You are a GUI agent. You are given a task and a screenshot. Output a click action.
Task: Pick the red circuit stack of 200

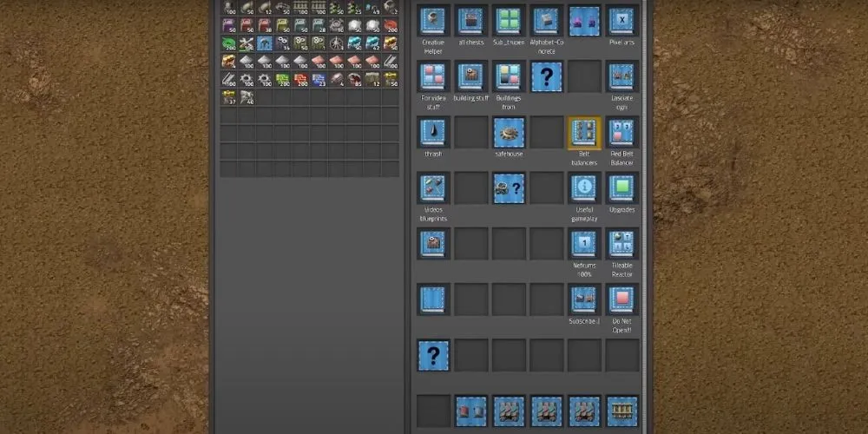(300, 79)
